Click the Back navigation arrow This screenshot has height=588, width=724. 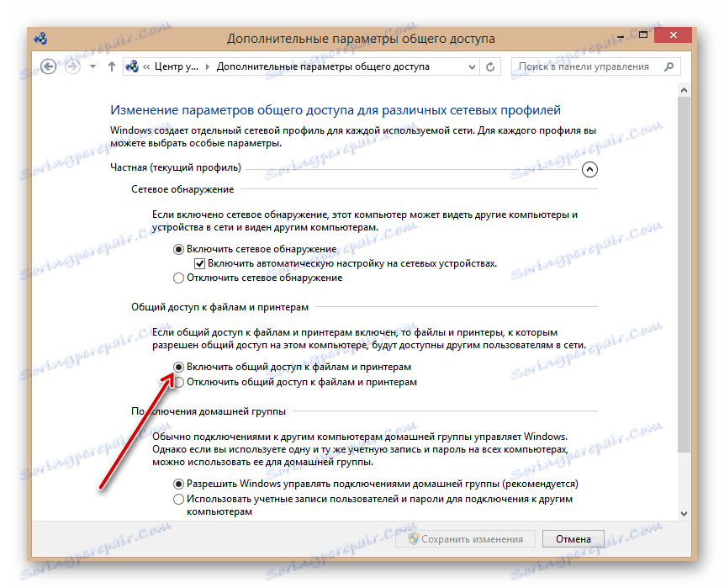point(48,65)
